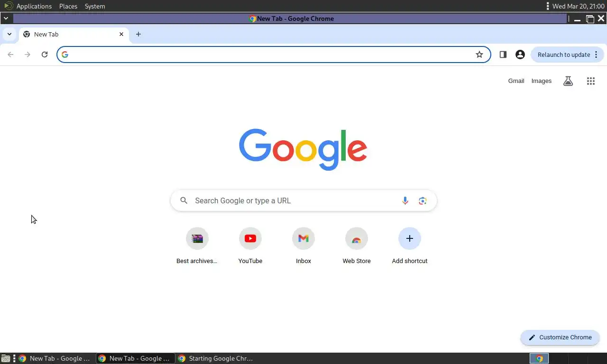The width and height of the screenshot is (607, 364).
Task: Start voice search with the microphone icon
Action: tap(405, 201)
